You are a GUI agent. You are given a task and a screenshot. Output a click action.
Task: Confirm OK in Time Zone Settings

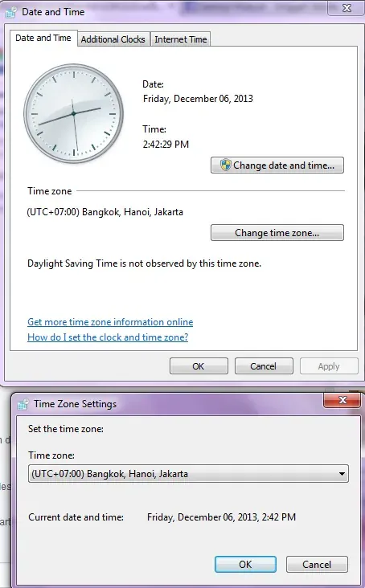(x=245, y=565)
